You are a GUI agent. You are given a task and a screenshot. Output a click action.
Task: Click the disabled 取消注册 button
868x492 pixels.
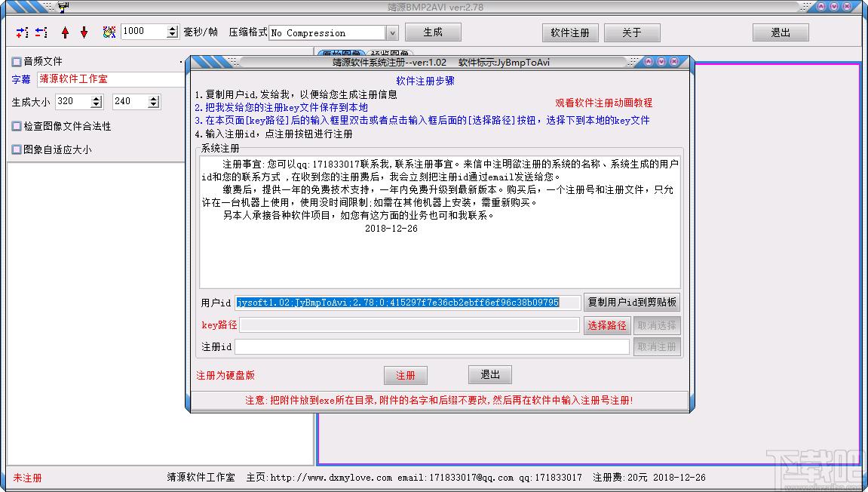point(657,347)
